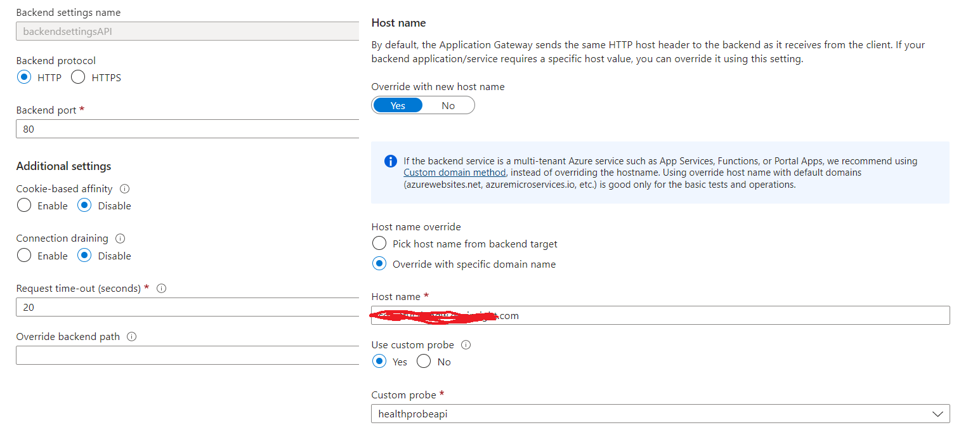Open Use custom probe info icon
The height and width of the screenshot is (425, 980).
point(466,345)
